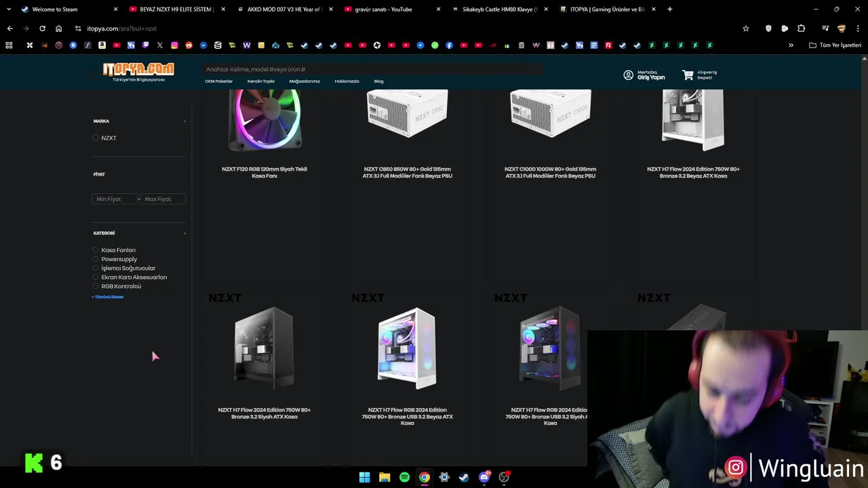
Task: Select Powersupply category filter
Action: (x=96, y=259)
